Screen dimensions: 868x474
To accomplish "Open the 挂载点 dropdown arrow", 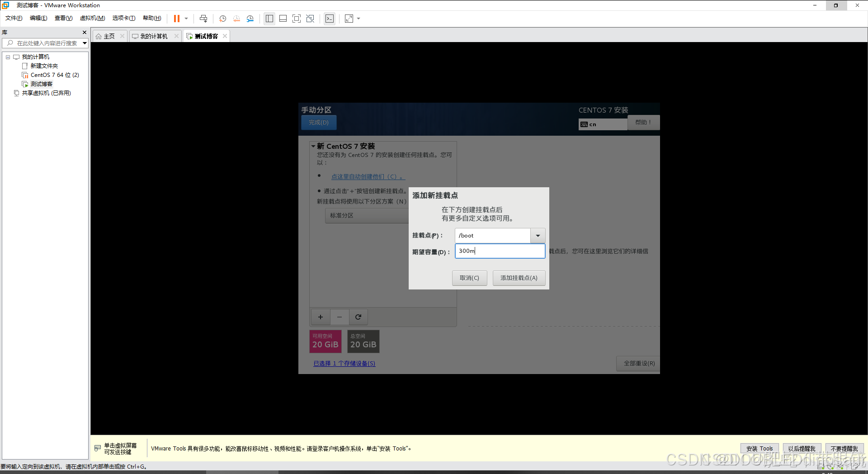I will click(x=538, y=236).
